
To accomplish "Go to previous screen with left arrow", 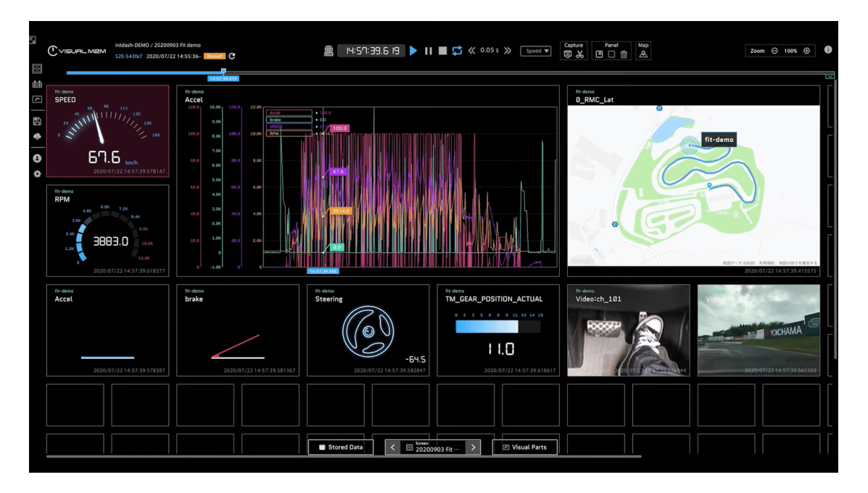I will [x=392, y=447].
